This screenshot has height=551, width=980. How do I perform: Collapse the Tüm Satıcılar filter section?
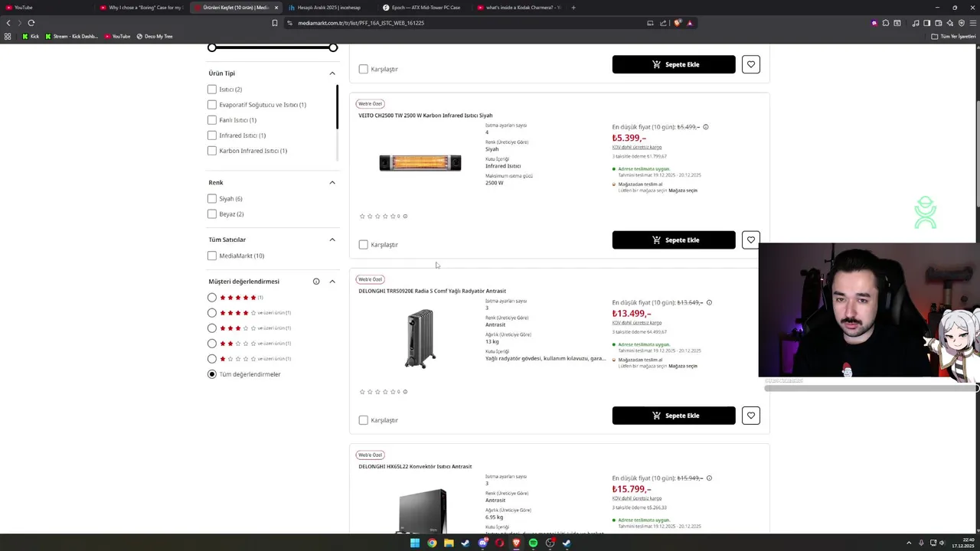point(332,240)
